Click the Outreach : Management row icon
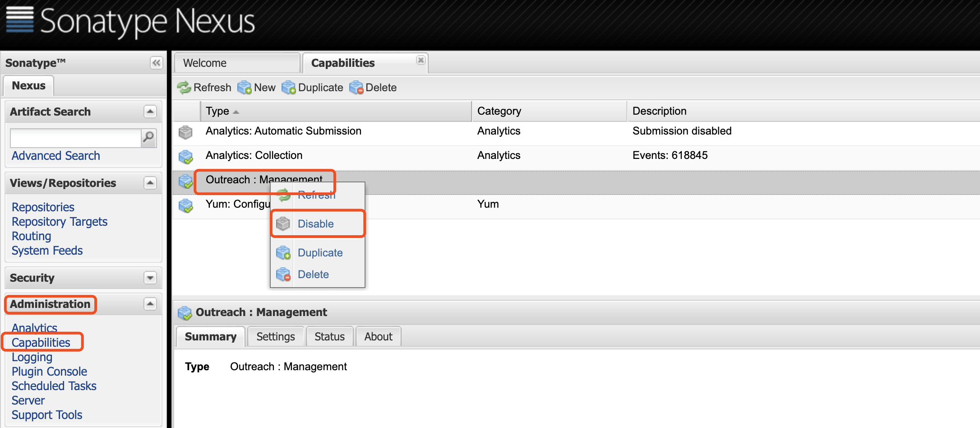This screenshot has width=980, height=428. [185, 181]
